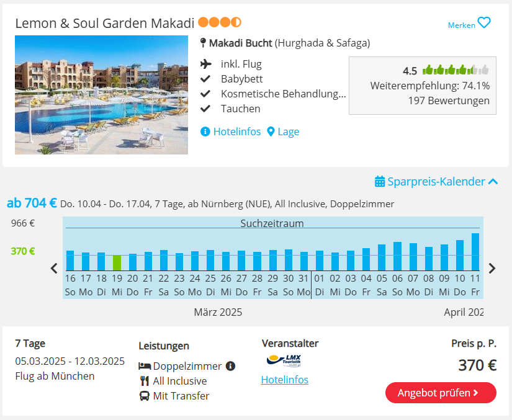
Task: Click the Lage map pin icon
Action: point(271,132)
